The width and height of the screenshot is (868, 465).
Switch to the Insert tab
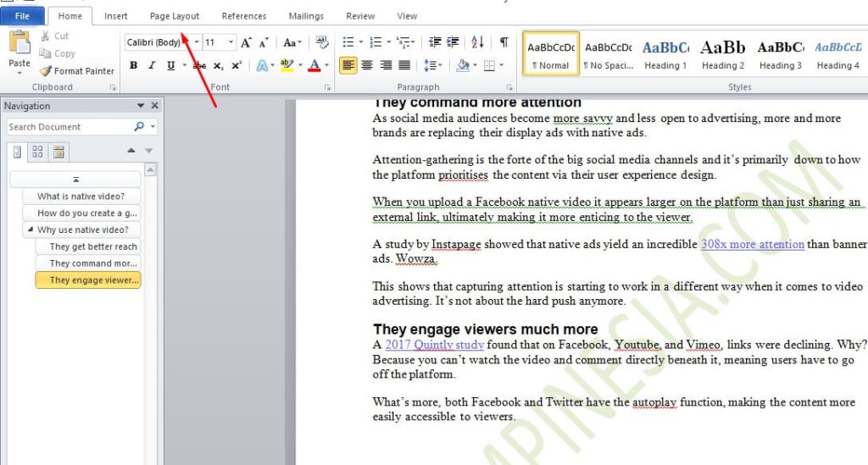tap(115, 16)
